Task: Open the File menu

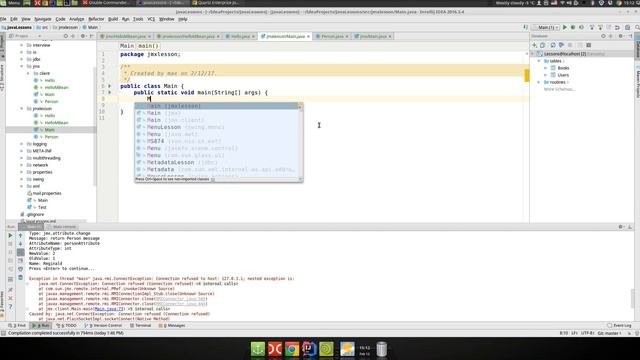Action: coord(3,19)
